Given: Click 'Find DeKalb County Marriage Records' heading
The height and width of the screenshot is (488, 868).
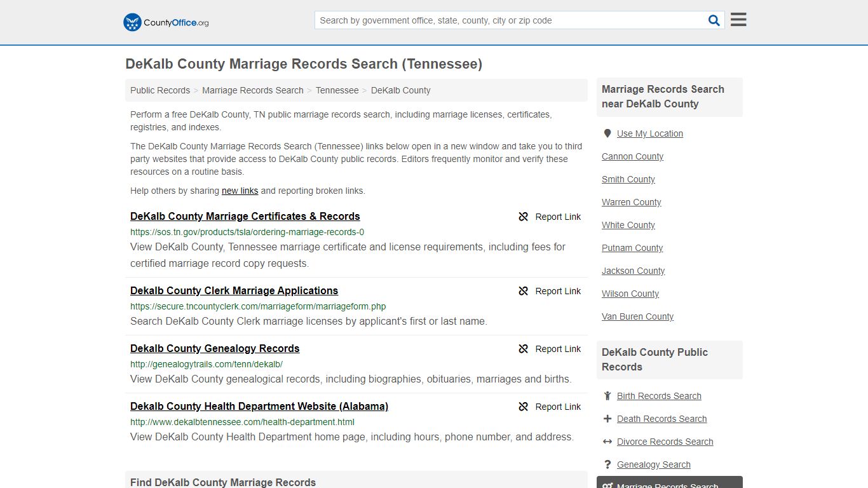Looking at the screenshot, I should (223, 482).
